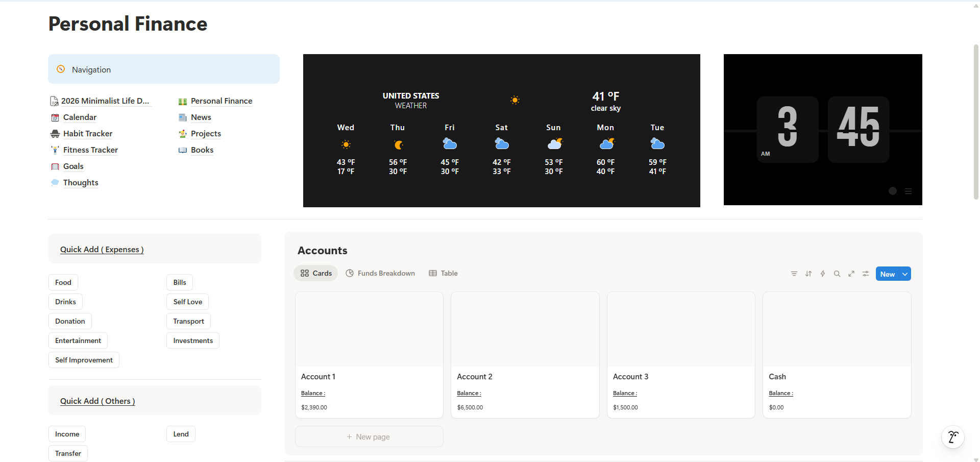Image resolution: width=980 pixels, height=462 pixels.
Task: Open the dropdown arrow next to New
Action: 904,274
